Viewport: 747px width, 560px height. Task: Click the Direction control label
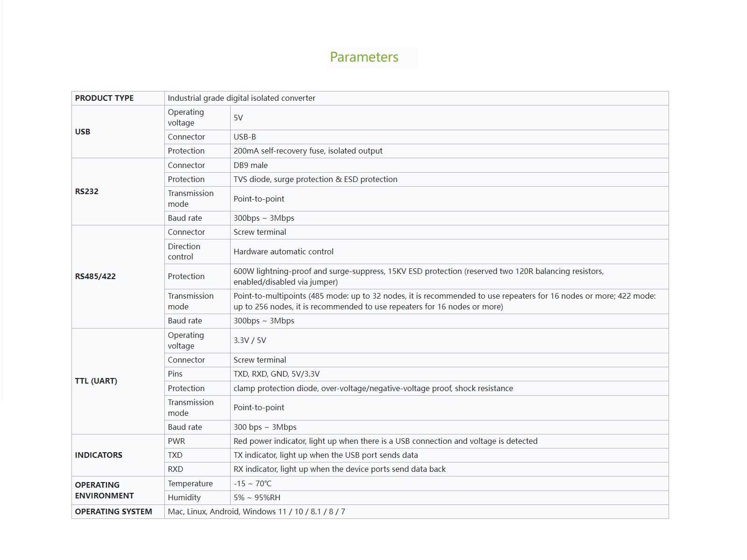point(184,252)
